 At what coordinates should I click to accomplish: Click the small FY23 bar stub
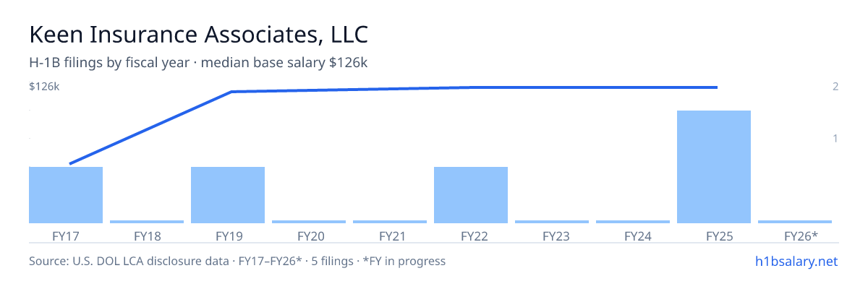pyautogui.click(x=552, y=222)
